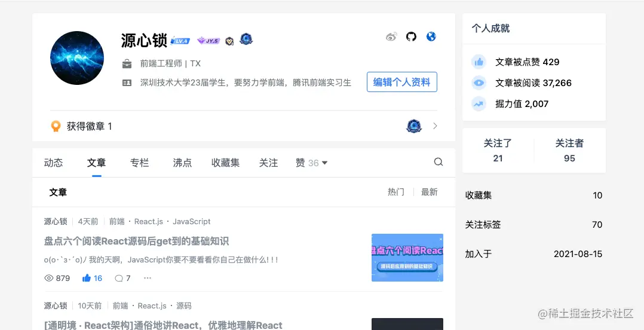Screen dimensions: 644x330
Task: Open the personal website globe icon
Action: pos(431,36)
